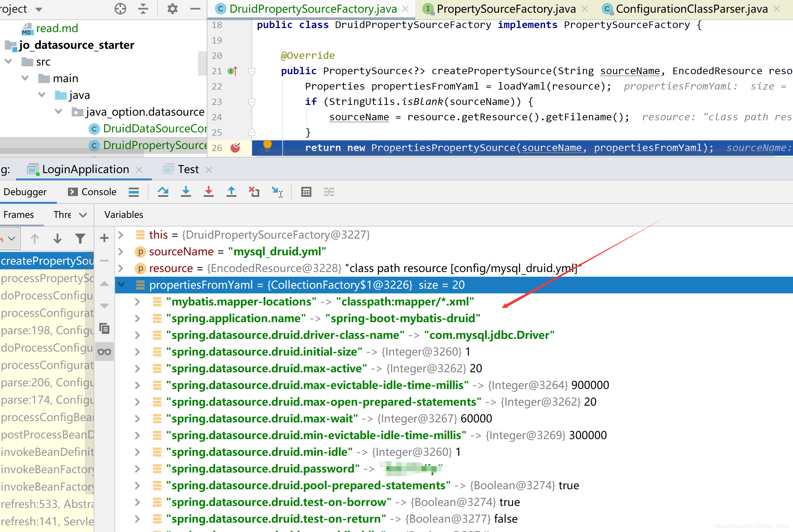
Task: Expand the sourceName variable node
Action: point(121,251)
